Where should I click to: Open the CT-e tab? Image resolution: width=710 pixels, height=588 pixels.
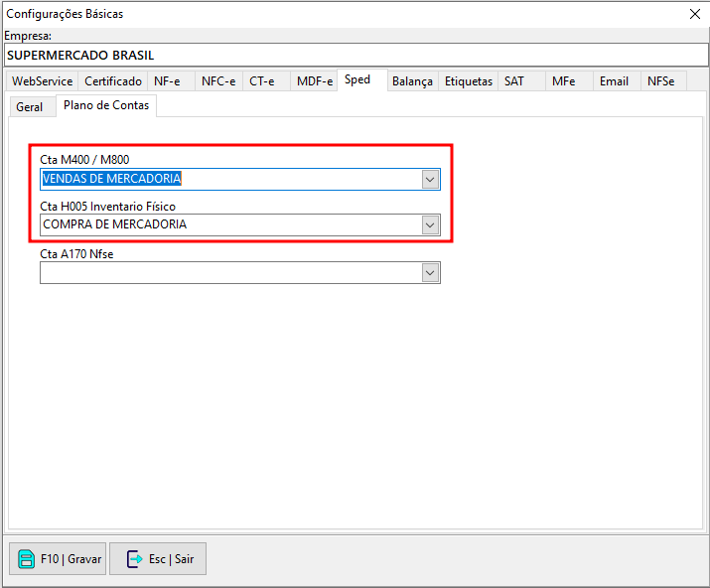[x=262, y=81]
